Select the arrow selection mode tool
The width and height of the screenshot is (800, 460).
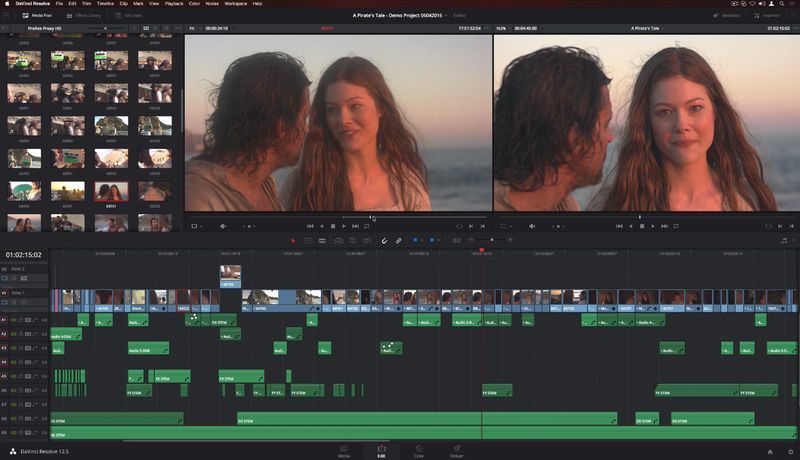(293, 240)
